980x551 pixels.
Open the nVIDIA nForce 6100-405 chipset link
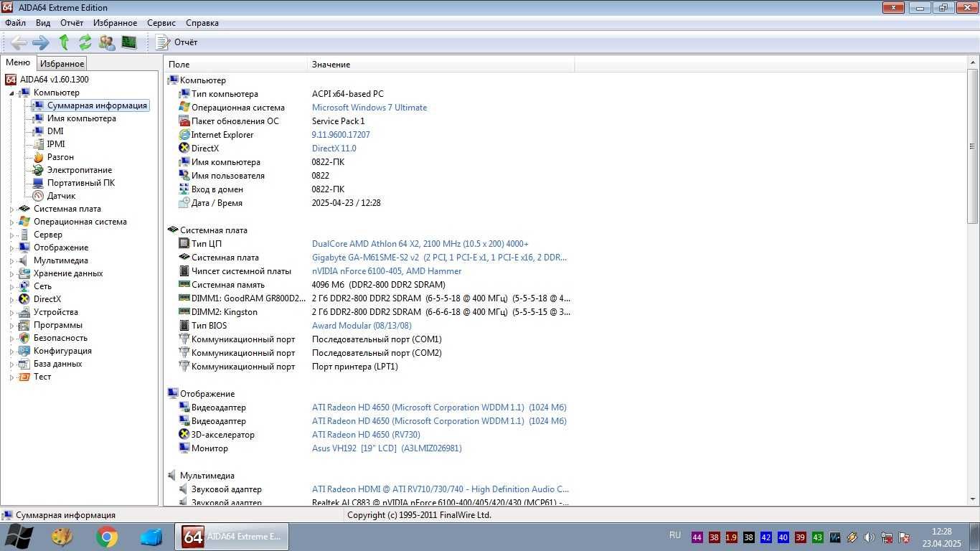click(x=387, y=271)
